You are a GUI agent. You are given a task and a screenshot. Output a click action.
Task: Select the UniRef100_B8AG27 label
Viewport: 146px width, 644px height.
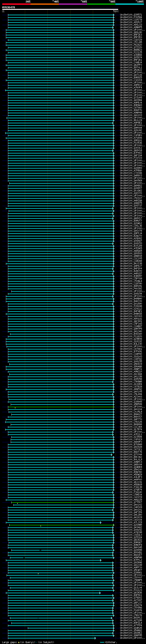(131, 414)
